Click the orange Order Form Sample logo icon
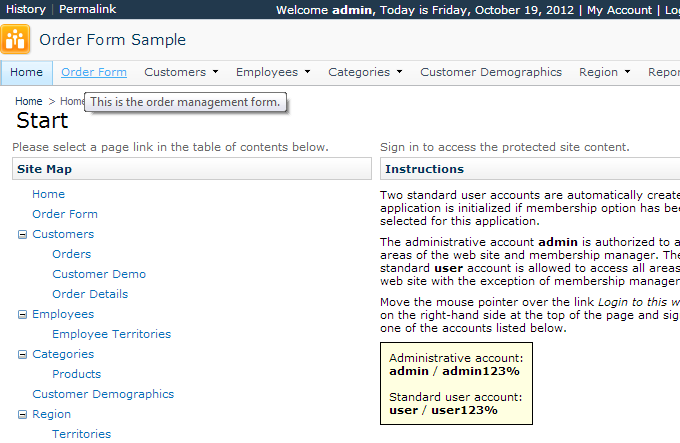 click(x=16, y=40)
